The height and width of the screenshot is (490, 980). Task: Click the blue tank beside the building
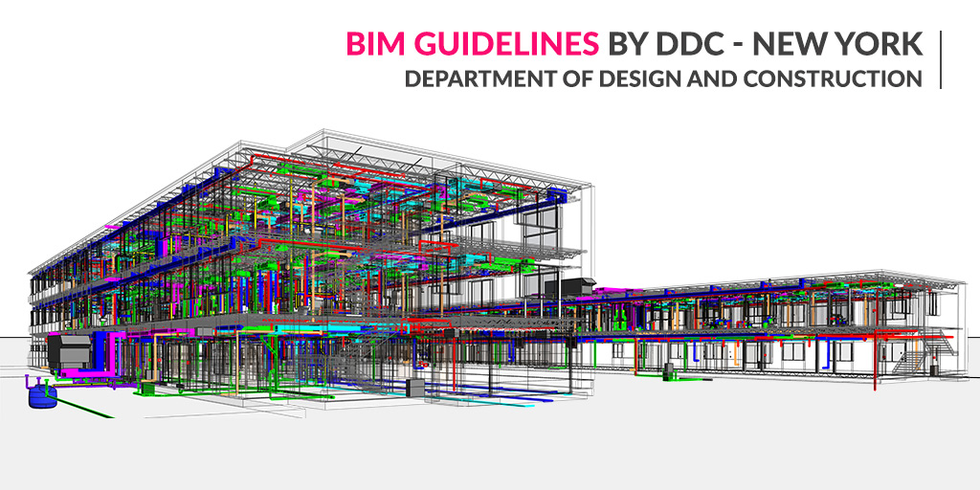[x=42, y=395]
